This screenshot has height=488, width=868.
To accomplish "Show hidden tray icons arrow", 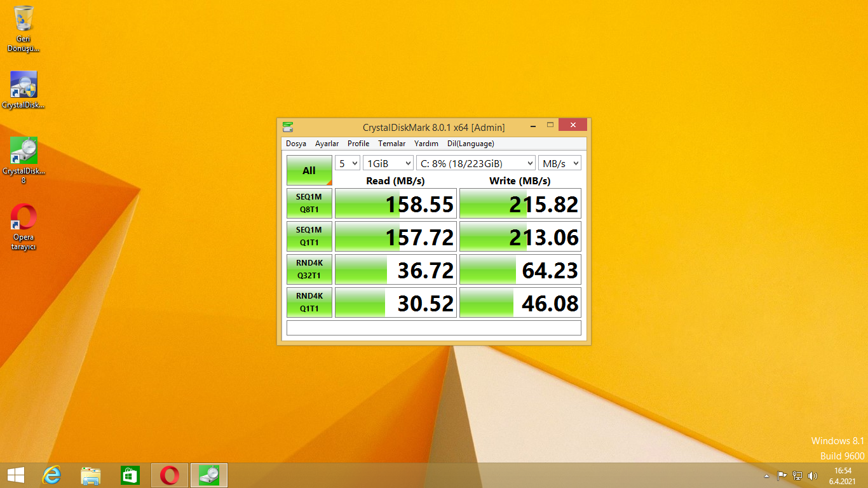I will (766, 475).
